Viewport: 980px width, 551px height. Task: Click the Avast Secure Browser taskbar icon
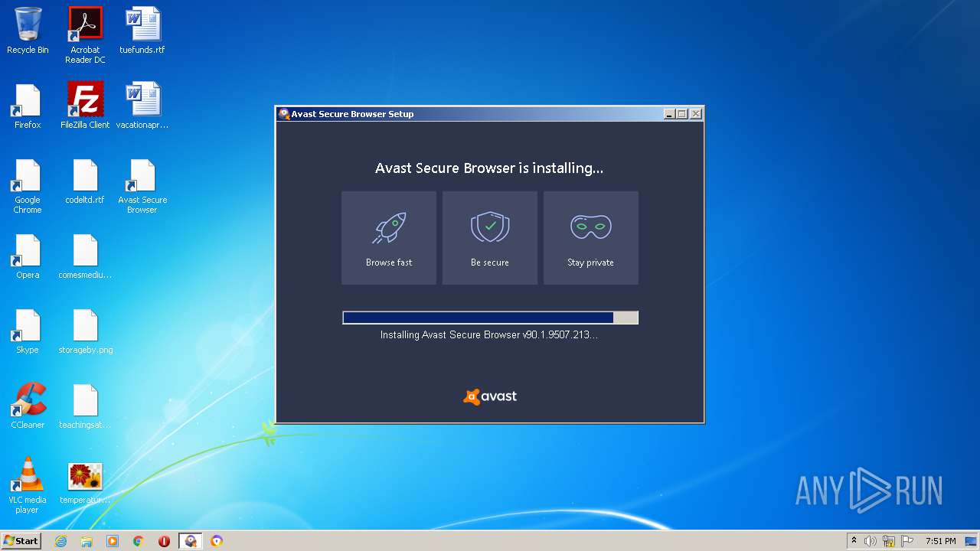(217, 541)
